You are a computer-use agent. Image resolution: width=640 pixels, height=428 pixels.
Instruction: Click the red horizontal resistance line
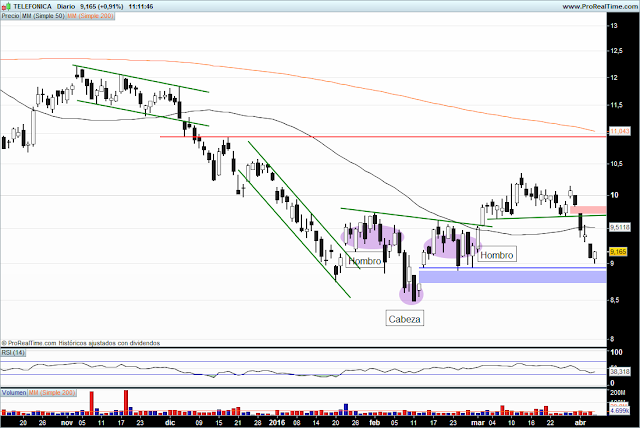coord(383,137)
